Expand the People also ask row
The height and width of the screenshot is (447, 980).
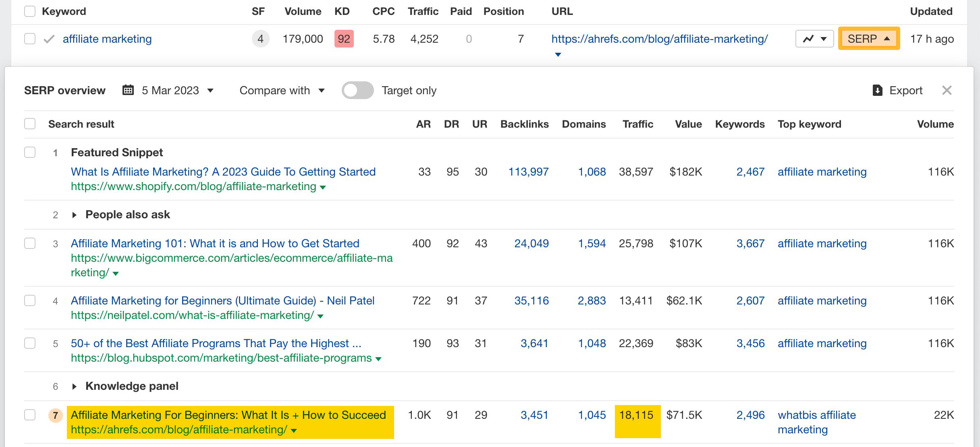74,215
